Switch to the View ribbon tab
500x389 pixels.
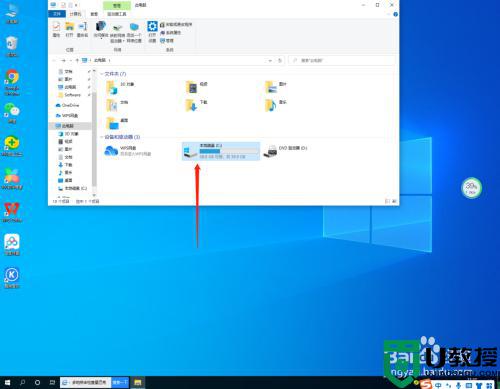(94, 14)
